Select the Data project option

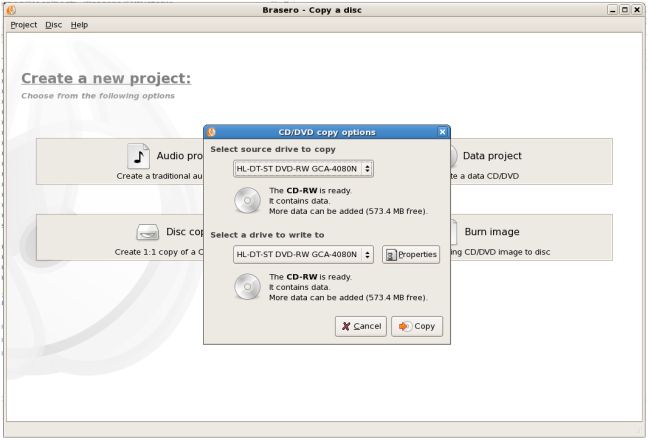click(530, 161)
